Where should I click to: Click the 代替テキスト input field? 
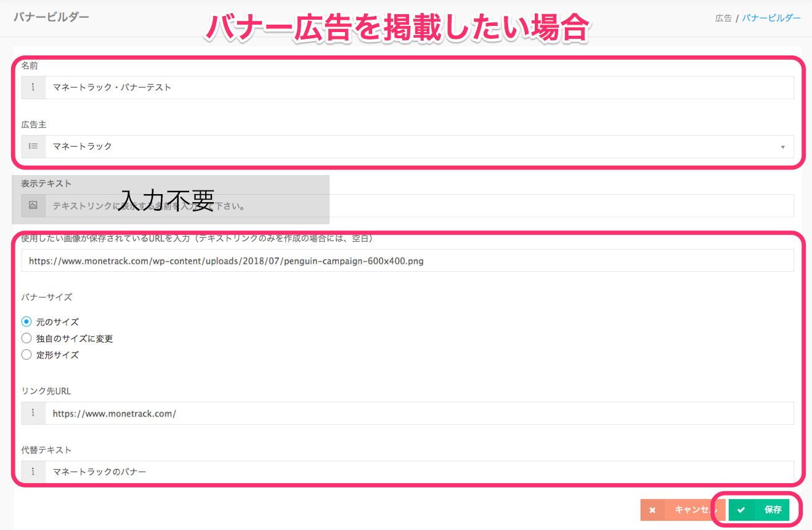point(420,472)
